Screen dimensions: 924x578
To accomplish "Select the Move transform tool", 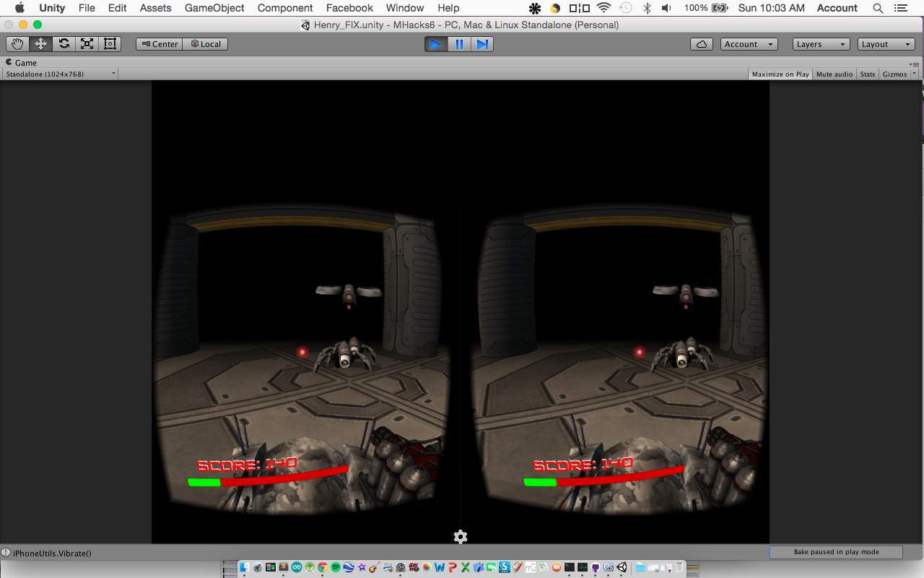I will 40,44.
